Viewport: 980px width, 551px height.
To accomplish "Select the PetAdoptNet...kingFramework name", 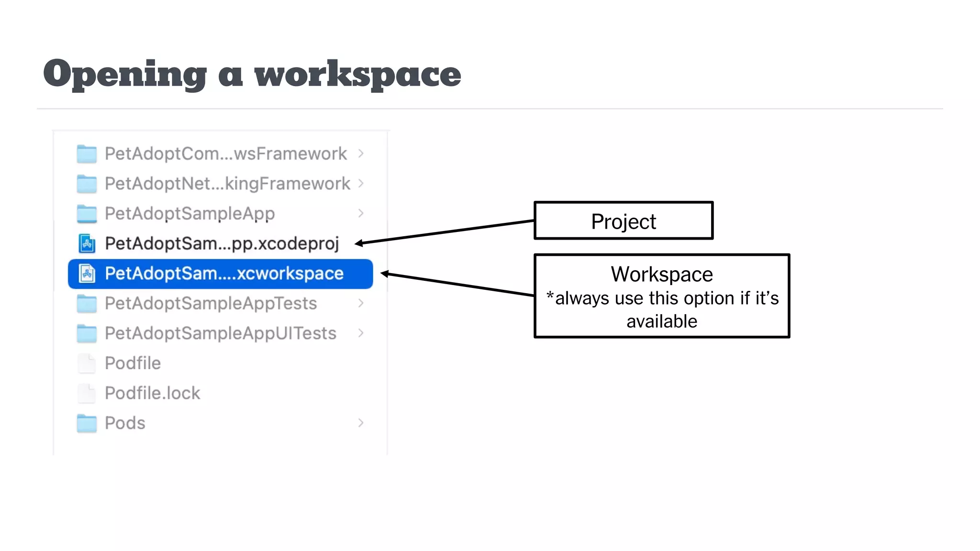I will coord(228,184).
